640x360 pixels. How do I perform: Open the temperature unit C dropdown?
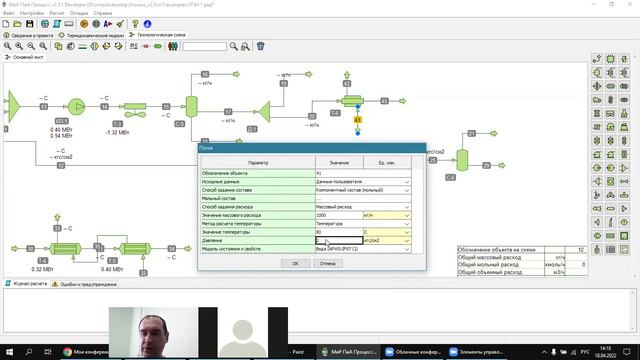(407, 232)
